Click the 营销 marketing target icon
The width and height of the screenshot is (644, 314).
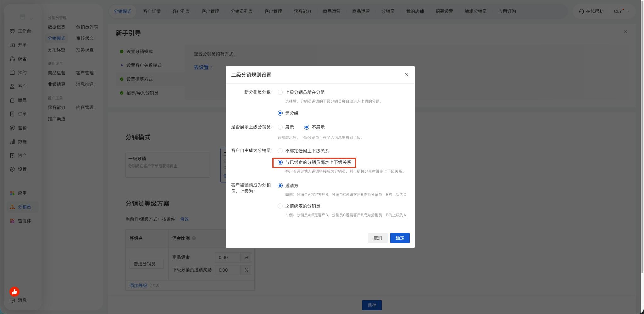(x=12, y=128)
